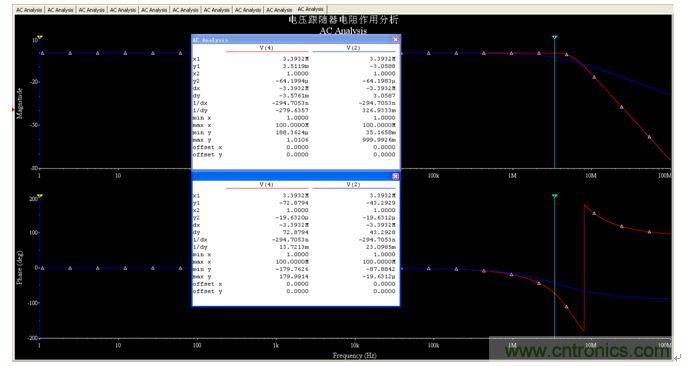
Task: Click the red arrow beside Magnitude axis
Action: 13,109
